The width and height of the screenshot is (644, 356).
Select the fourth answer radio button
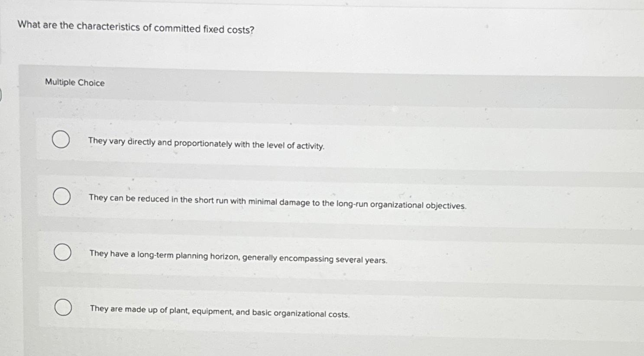pyautogui.click(x=63, y=308)
